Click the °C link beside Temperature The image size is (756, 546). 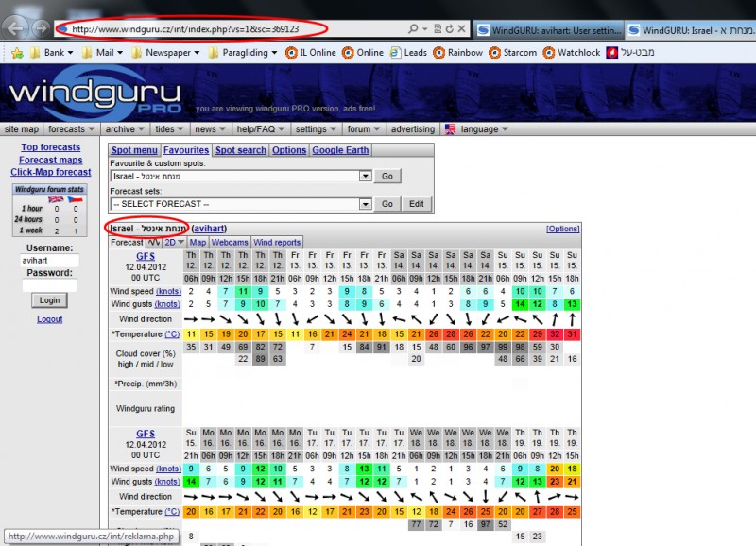tap(172, 334)
